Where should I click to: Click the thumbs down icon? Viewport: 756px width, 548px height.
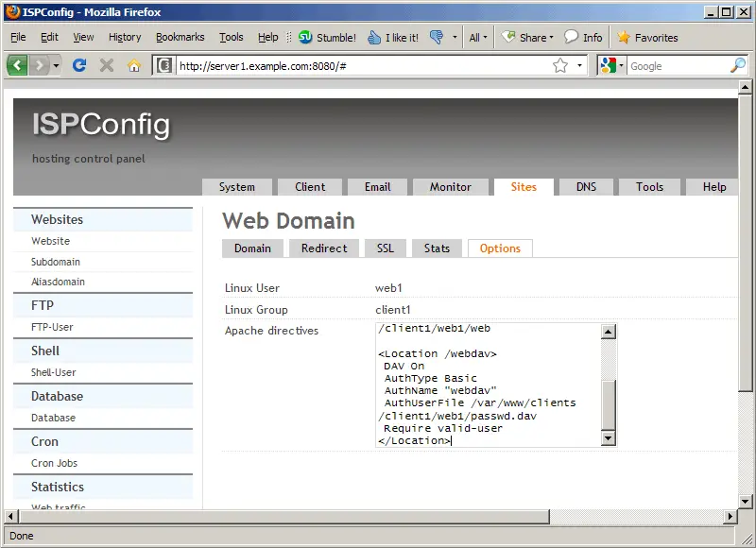437,37
